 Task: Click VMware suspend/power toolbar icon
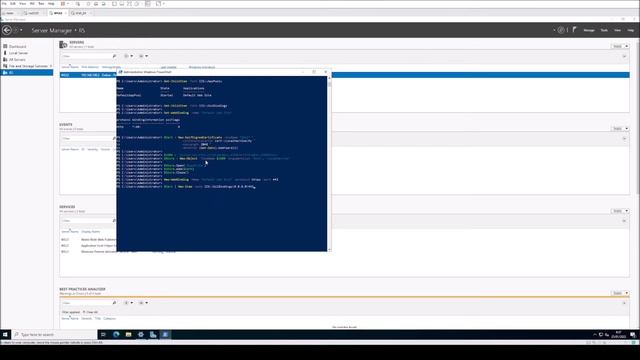pos(63,4)
